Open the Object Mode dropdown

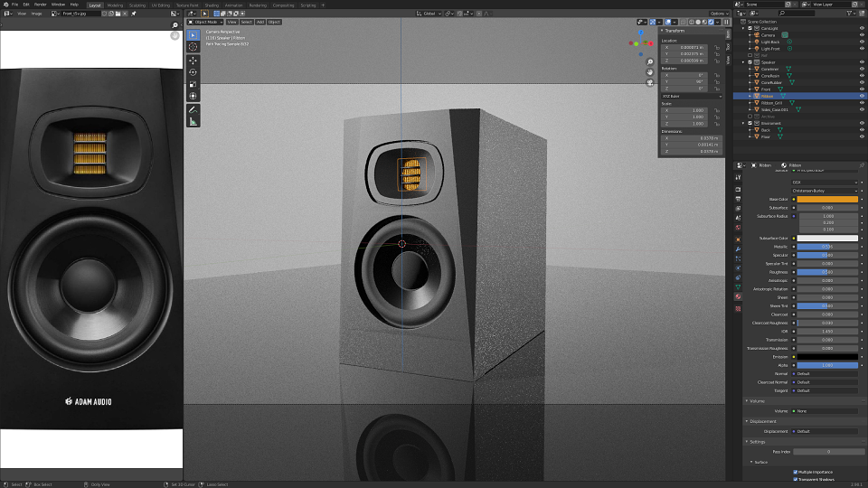pyautogui.click(x=205, y=22)
